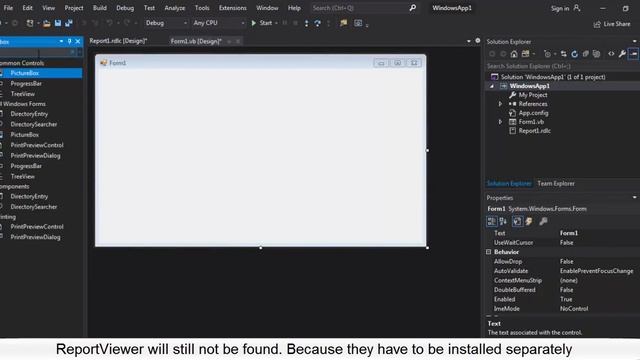Open the Start button dropdown arrow
Image resolution: width=640 pixels, height=360 pixels.
pos(277,23)
